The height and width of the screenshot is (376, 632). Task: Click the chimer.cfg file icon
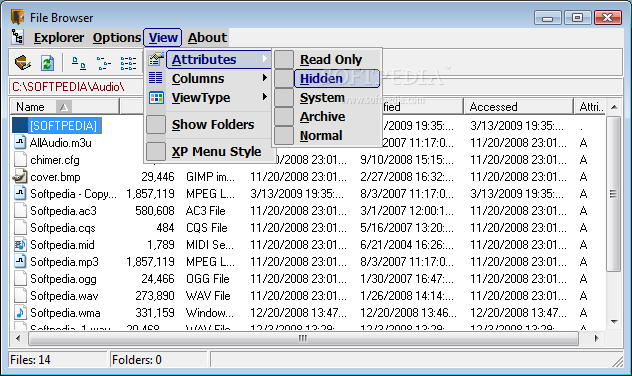pyautogui.click(x=20, y=160)
